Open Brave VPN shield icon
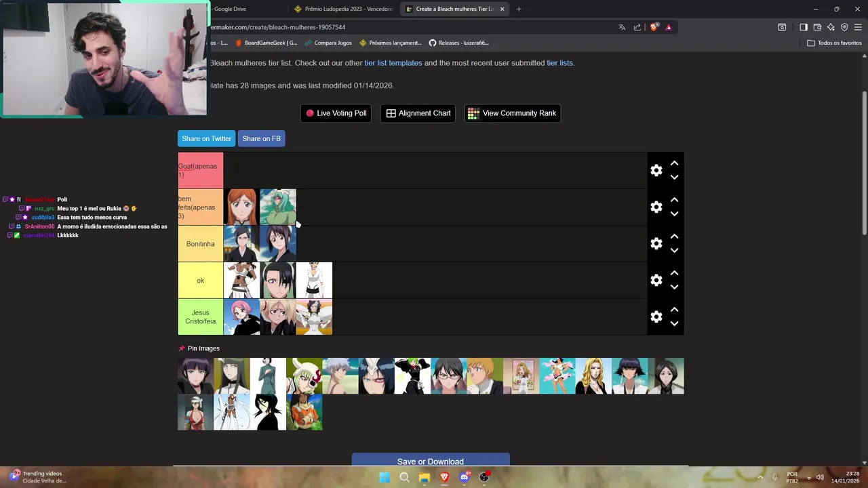 click(844, 27)
